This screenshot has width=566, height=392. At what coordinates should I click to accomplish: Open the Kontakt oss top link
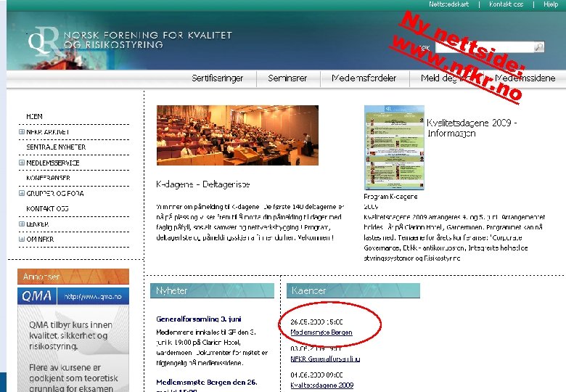(506, 4)
